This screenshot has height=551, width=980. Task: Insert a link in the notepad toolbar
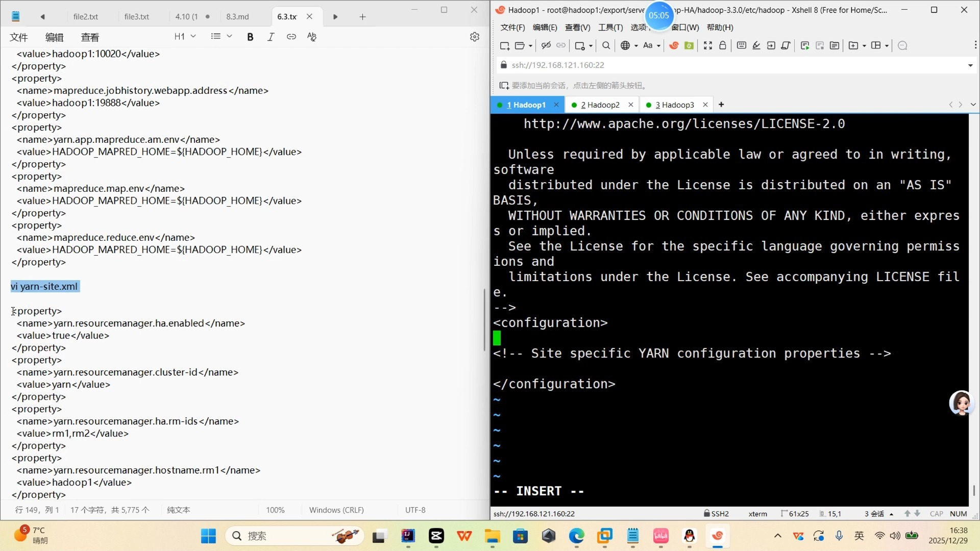(291, 37)
